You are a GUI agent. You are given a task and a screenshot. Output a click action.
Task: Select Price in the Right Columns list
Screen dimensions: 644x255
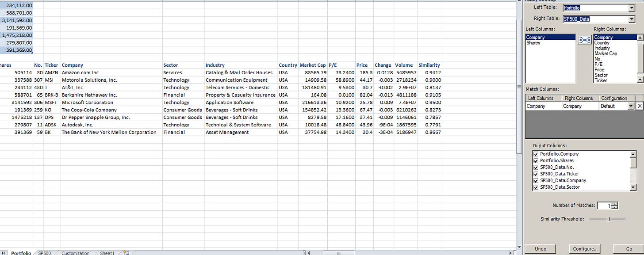click(615, 70)
